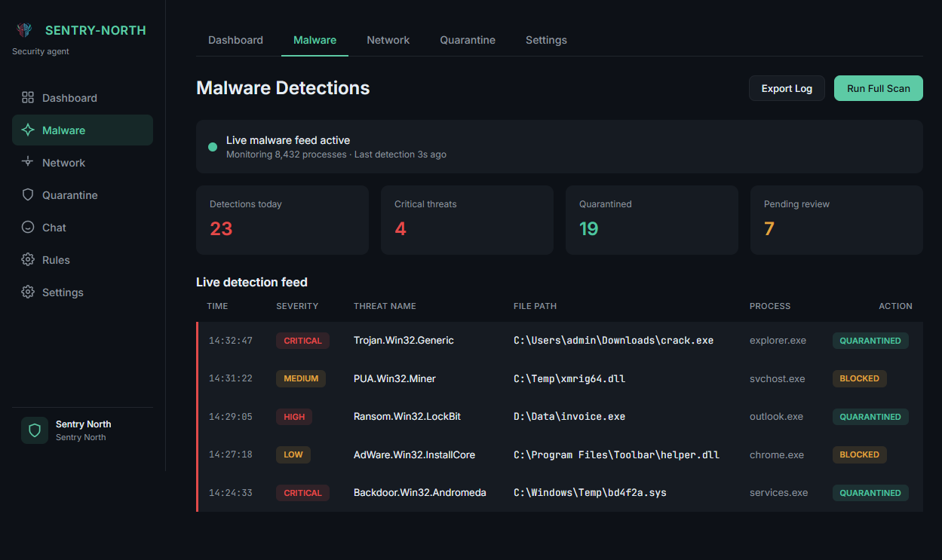Select the Malware tab

pyautogui.click(x=315, y=40)
